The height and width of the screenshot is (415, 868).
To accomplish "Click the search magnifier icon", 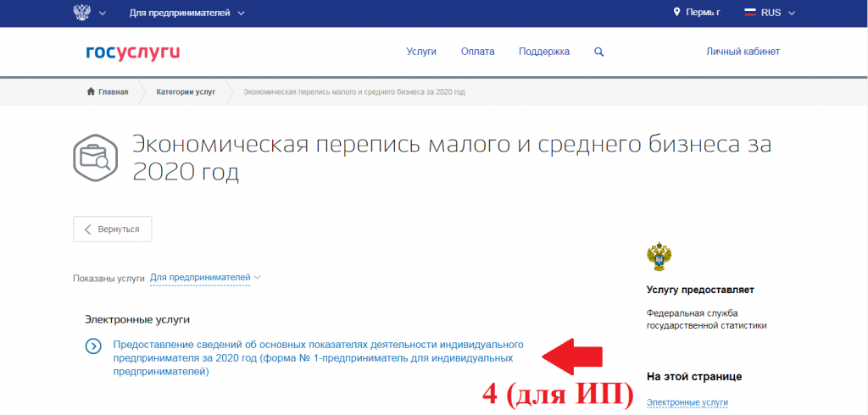I will (x=599, y=52).
